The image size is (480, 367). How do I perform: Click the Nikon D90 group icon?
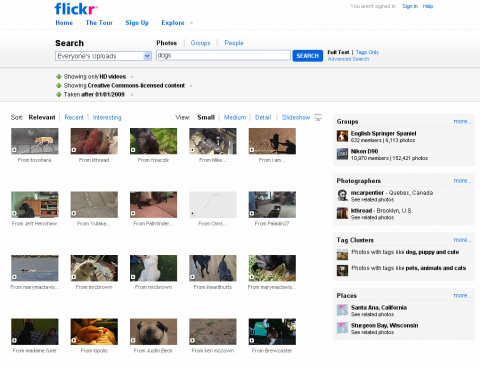coord(342,154)
